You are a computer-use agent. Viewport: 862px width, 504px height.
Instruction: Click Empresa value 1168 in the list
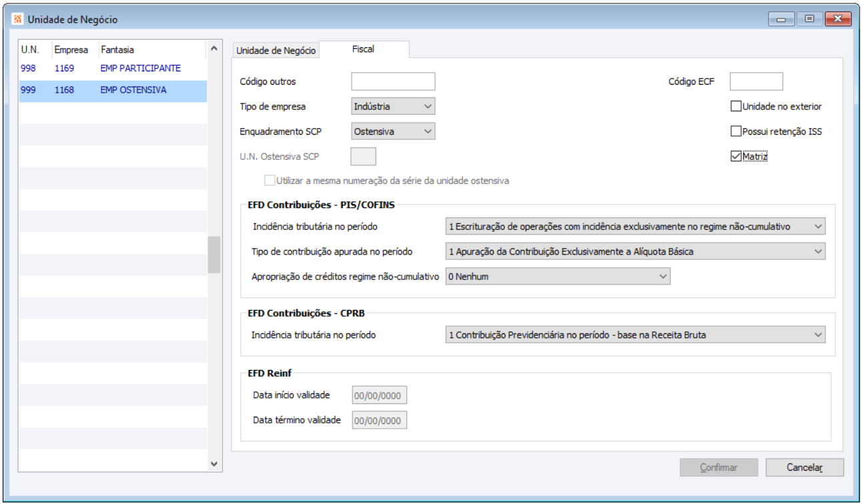click(64, 90)
